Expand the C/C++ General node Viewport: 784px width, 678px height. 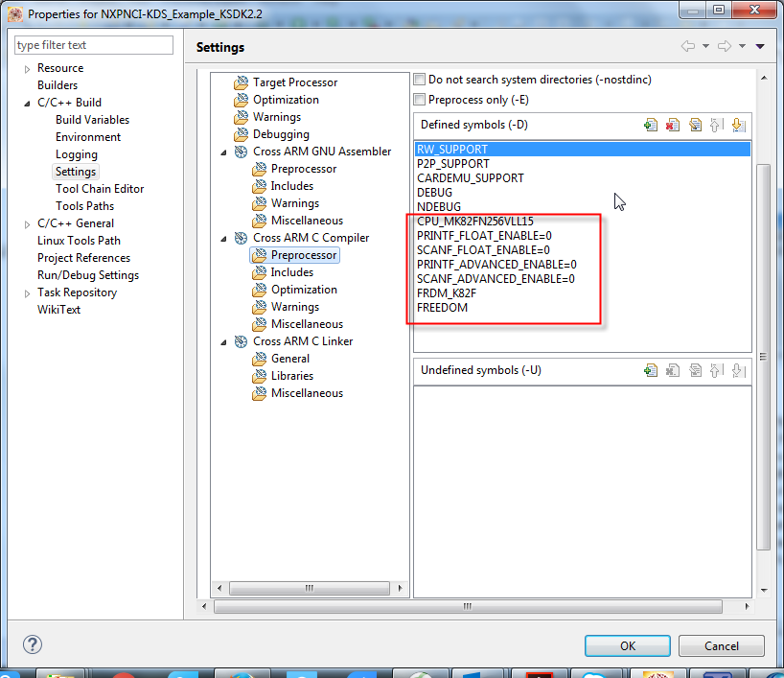coord(27,224)
